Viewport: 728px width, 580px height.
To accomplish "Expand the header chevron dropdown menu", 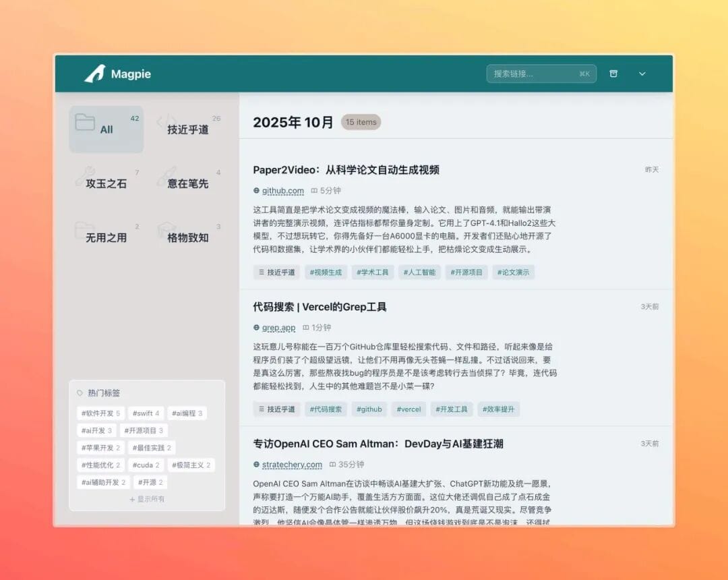I will tap(642, 74).
